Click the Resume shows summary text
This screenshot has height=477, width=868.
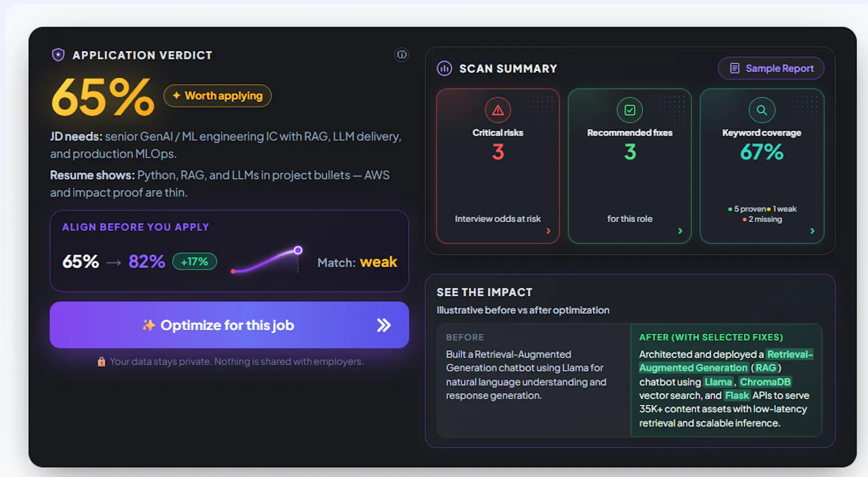(220, 183)
